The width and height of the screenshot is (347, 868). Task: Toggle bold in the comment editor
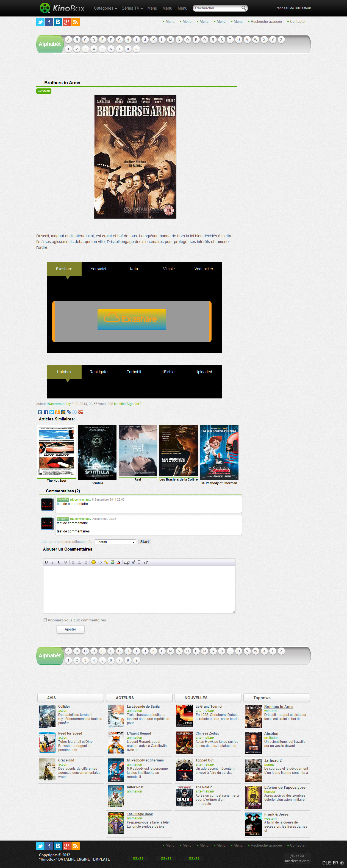click(x=46, y=562)
